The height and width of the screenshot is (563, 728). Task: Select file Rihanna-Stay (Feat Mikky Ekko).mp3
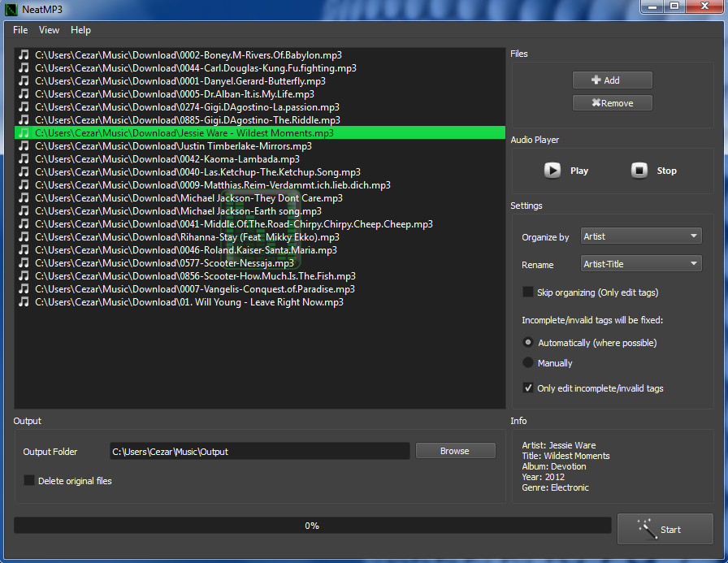click(x=259, y=236)
